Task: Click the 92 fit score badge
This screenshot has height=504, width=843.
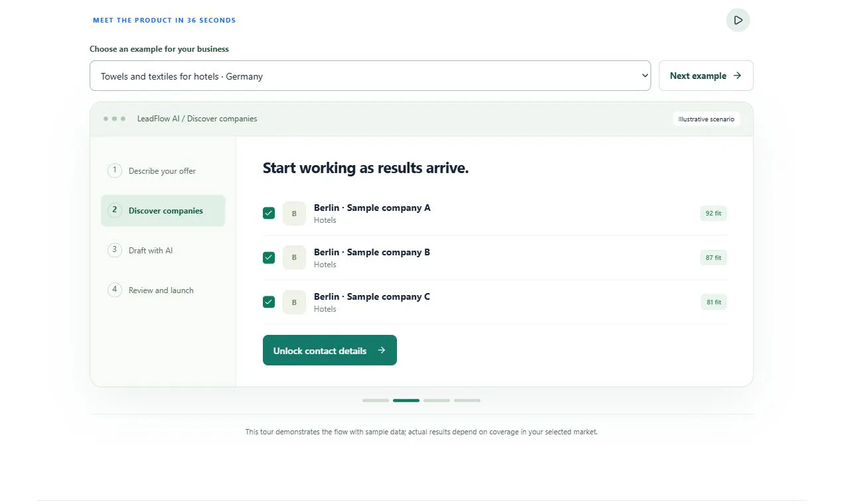Action: [x=714, y=214]
